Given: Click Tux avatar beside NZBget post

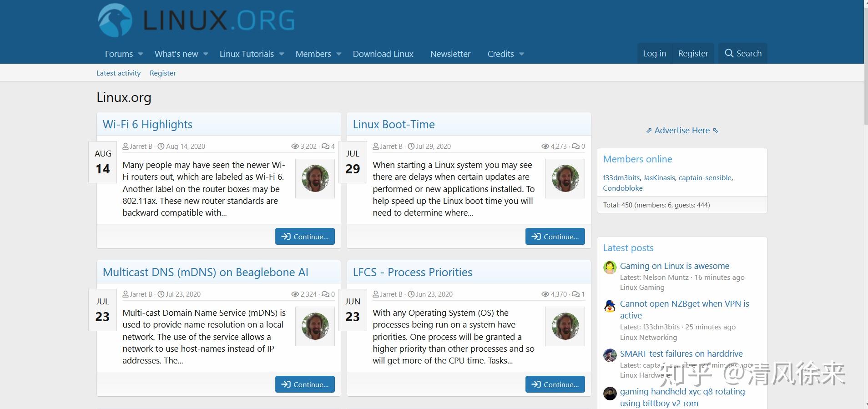Looking at the screenshot, I should click(610, 306).
